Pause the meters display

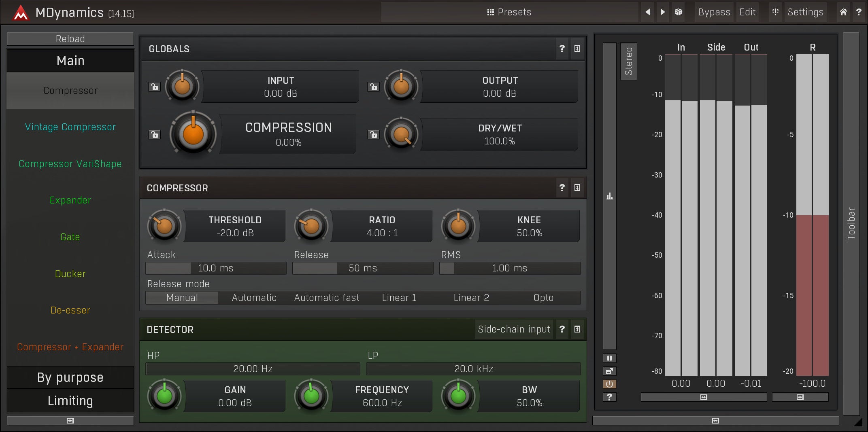[x=609, y=358]
